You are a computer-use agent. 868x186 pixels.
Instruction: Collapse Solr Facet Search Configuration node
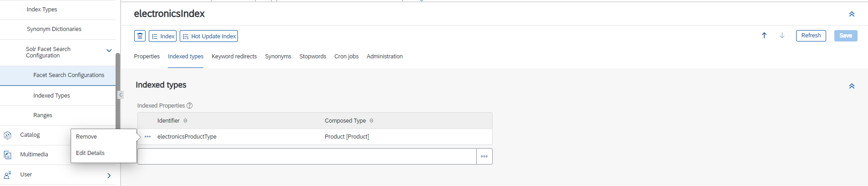[109, 51]
